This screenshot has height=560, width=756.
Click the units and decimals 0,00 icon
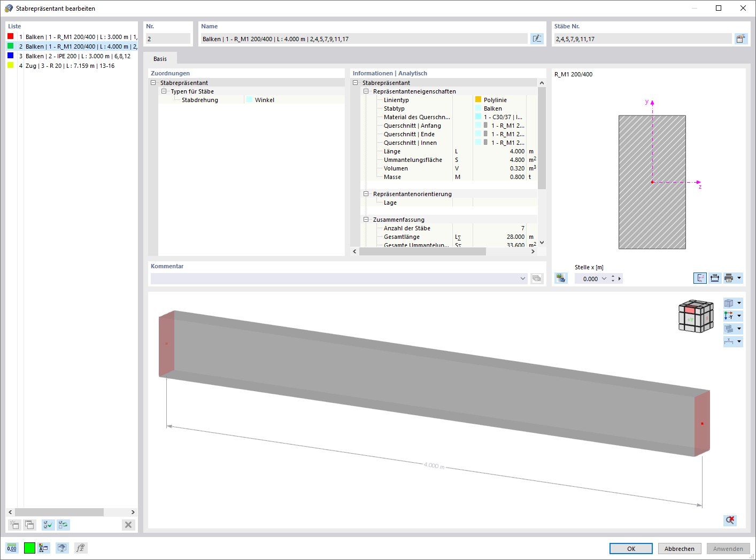12,548
